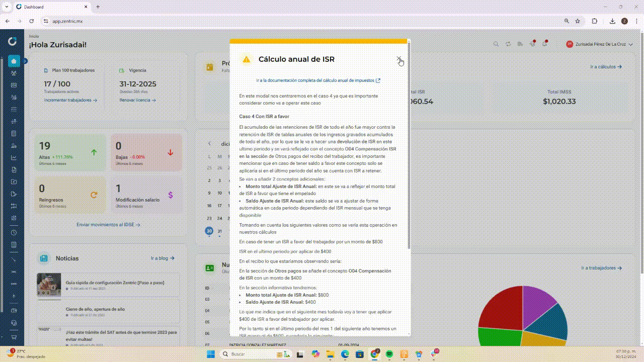Image resolution: width=644 pixels, height=362 pixels.
Task: Click the user avatar in header
Action: (x=570, y=44)
